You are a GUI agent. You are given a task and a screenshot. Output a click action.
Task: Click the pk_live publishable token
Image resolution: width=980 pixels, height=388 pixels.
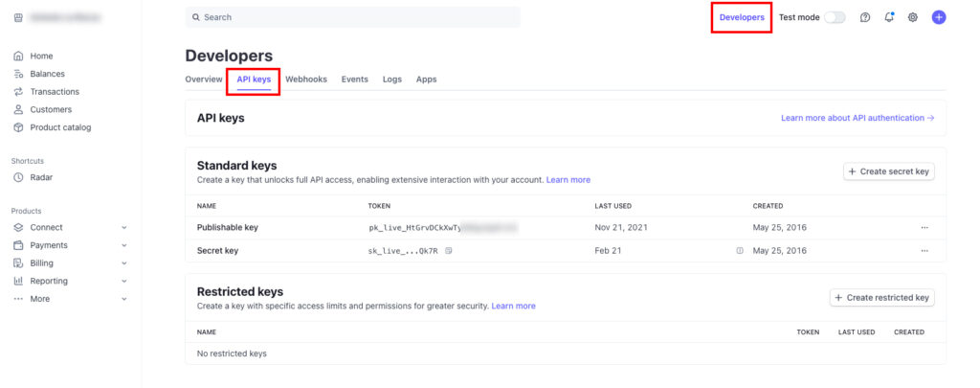click(442, 228)
